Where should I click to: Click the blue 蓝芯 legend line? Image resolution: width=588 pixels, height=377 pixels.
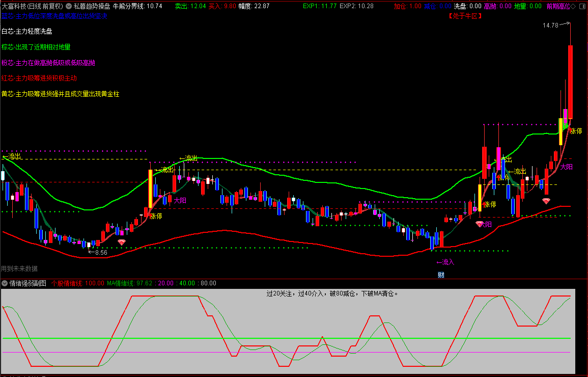[54, 16]
